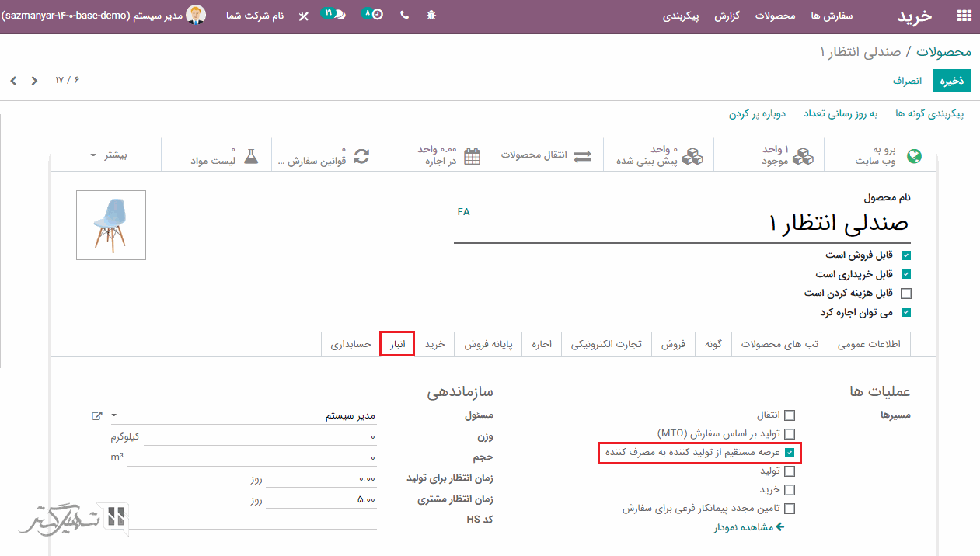Toggle the 'قابل هزینه کردن است' checkbox
Screen dimensions: 980x556
[905, 294]
